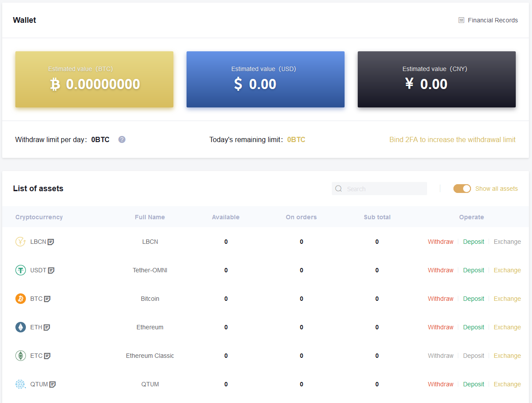Toggle the Show all assets switch
This screenshot has height=403, width=532.
462,189
